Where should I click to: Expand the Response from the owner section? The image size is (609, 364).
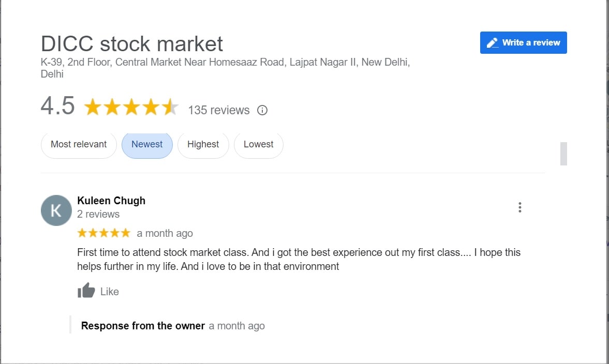tap(142, 326)
